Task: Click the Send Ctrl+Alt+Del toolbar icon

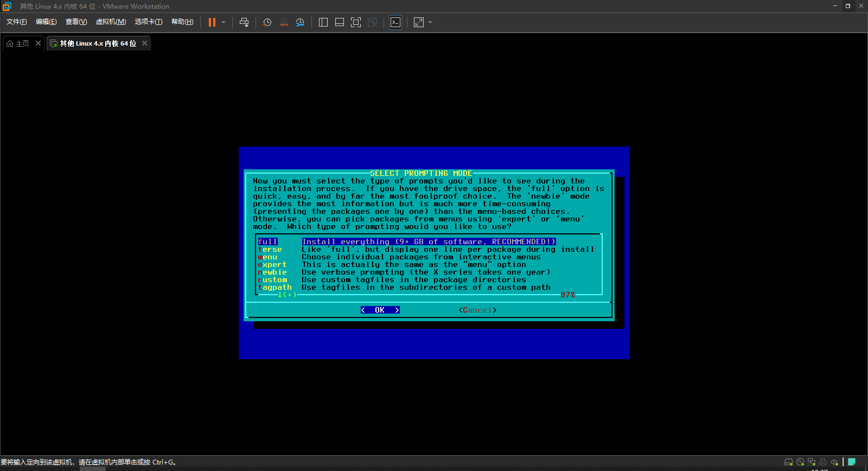Action: click(x=244, y=22)
